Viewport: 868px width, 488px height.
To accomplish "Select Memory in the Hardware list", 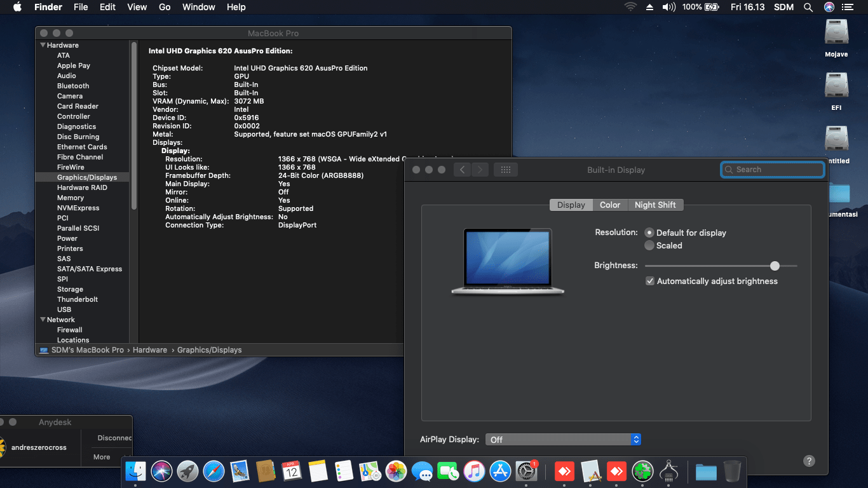I will [x=71, y=198].
